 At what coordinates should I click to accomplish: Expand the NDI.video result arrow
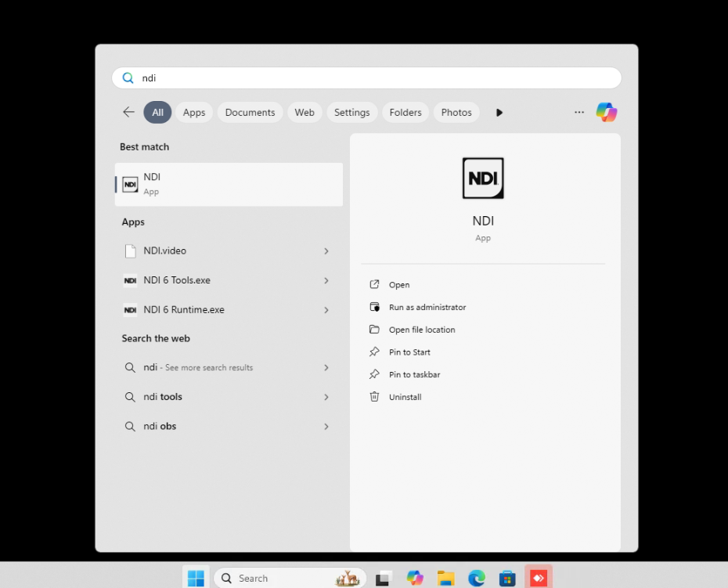click(x=326, y=251)
